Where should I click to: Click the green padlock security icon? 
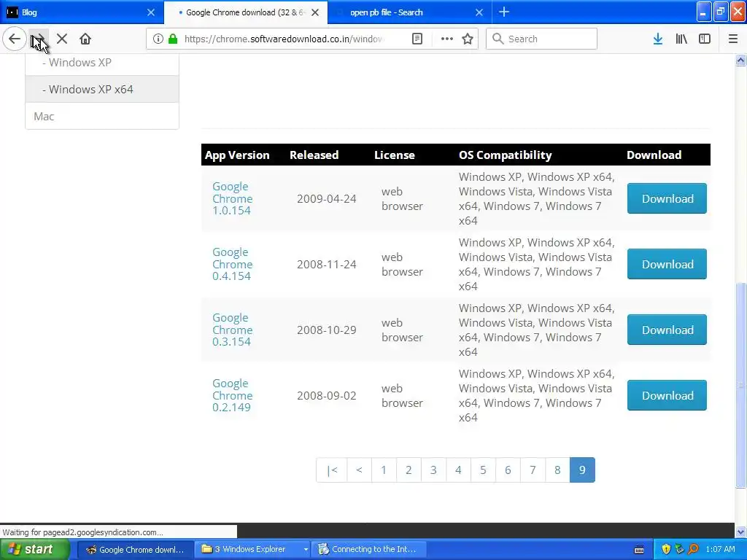pos(173,39)
